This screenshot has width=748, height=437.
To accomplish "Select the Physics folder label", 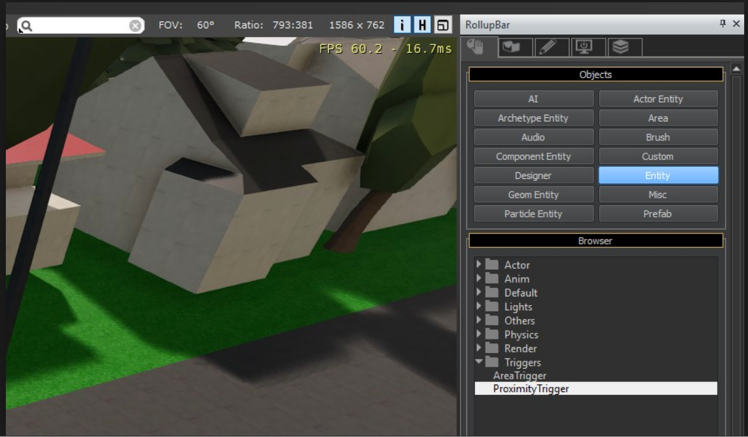I will 521,334.
